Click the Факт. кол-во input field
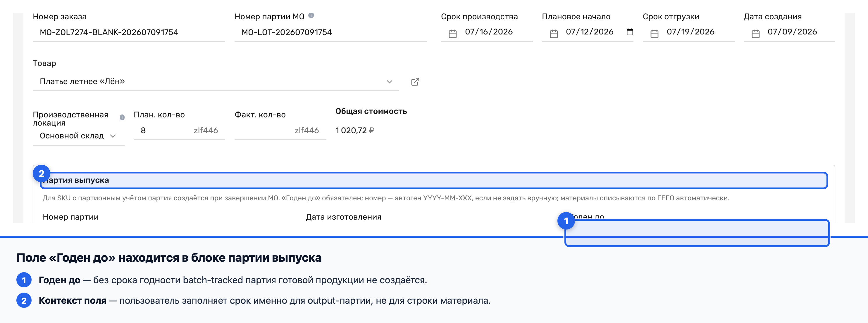868x323 pixels. [x=280, y=131]
